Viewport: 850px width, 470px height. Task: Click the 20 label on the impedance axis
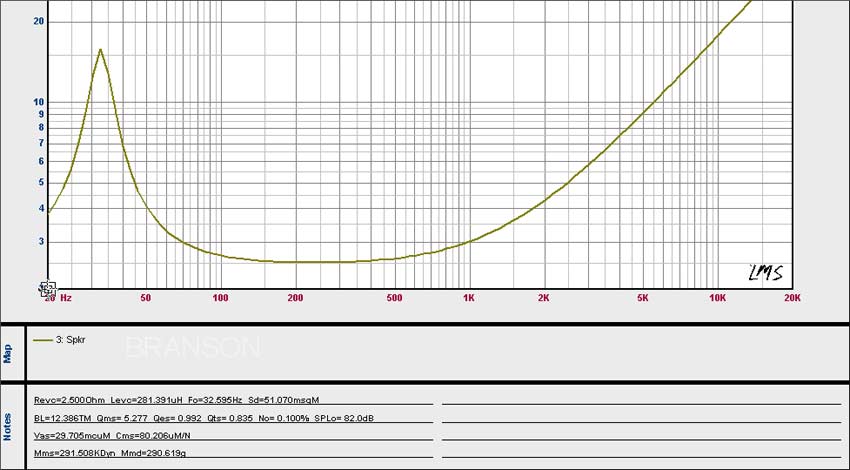[39, 21]
